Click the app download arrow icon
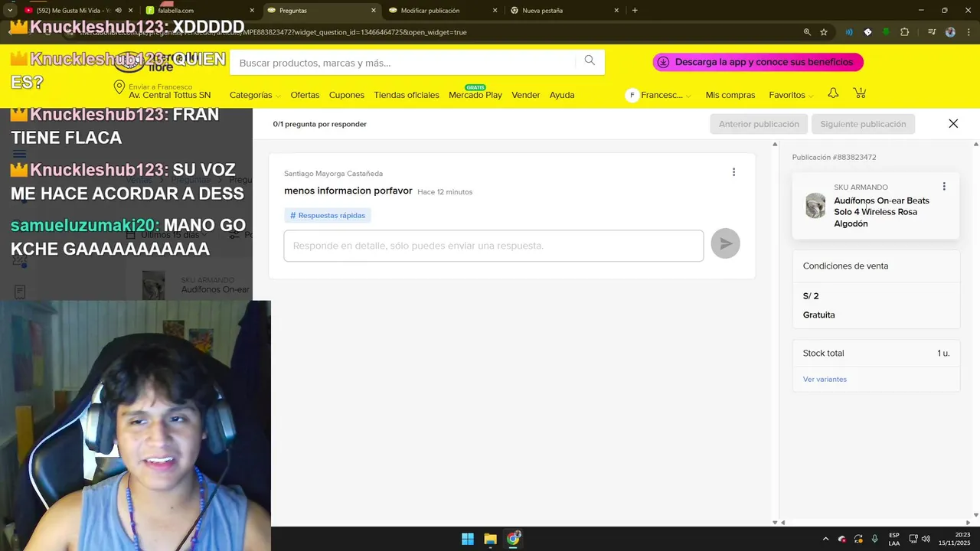This screenshot has width=980, height=551. [663, 62]
